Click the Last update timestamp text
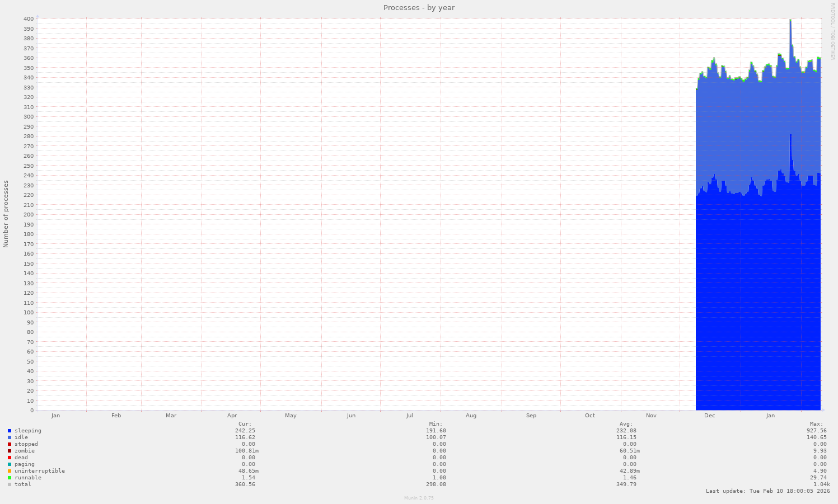Image resolution: width=838 pixels, height=504 pixels. pyautogui.click(x=767, y=491)
